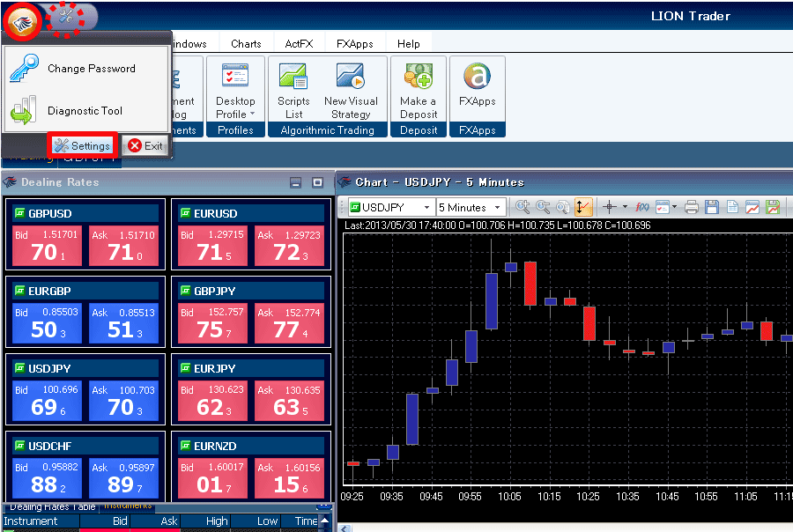
Task: Switch to the FXApps ribbon tab
Action: tap(354, 43)
